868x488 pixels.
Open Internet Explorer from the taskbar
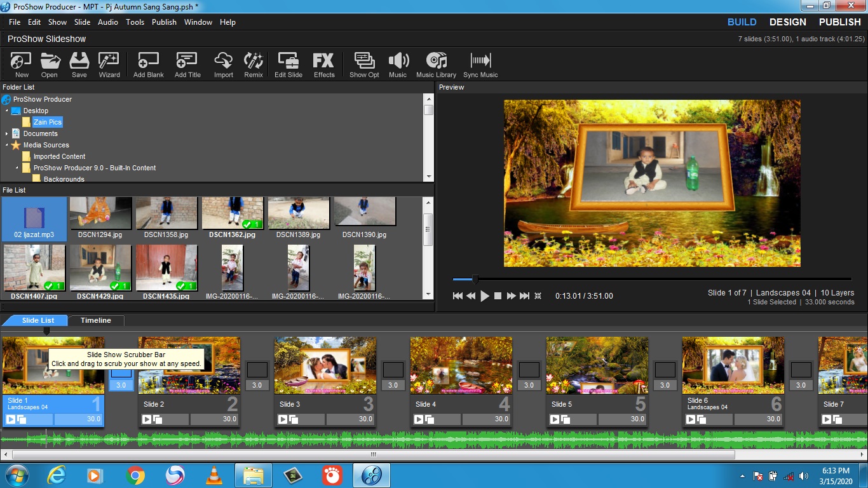pyautogui.click(x=57, y=475)
